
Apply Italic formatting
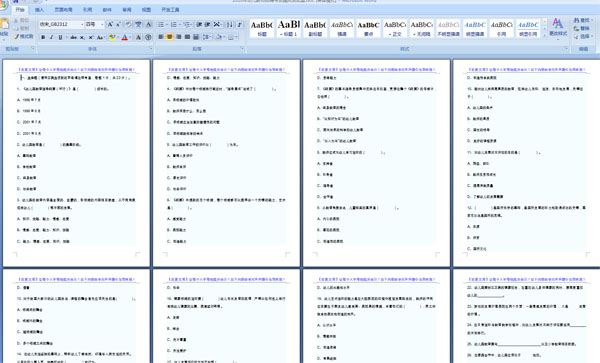tap(51, 37)
